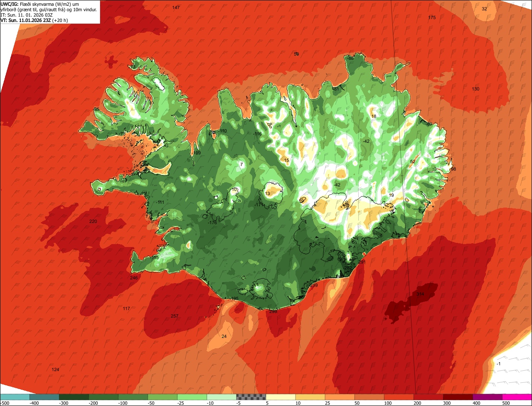The width and height of the screenshot is (532, 406).
Task: Click the magenta 500 legend swatch
Action: pyautogui.click(x=517, y=397)
